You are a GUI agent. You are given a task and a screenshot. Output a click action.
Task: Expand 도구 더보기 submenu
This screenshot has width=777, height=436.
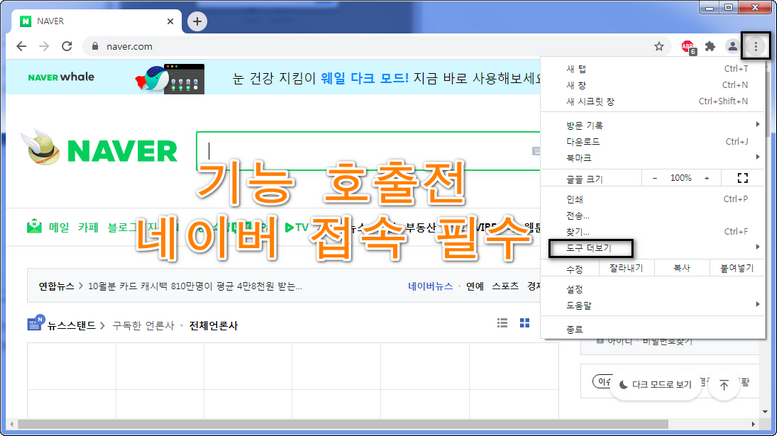point(653,248)
